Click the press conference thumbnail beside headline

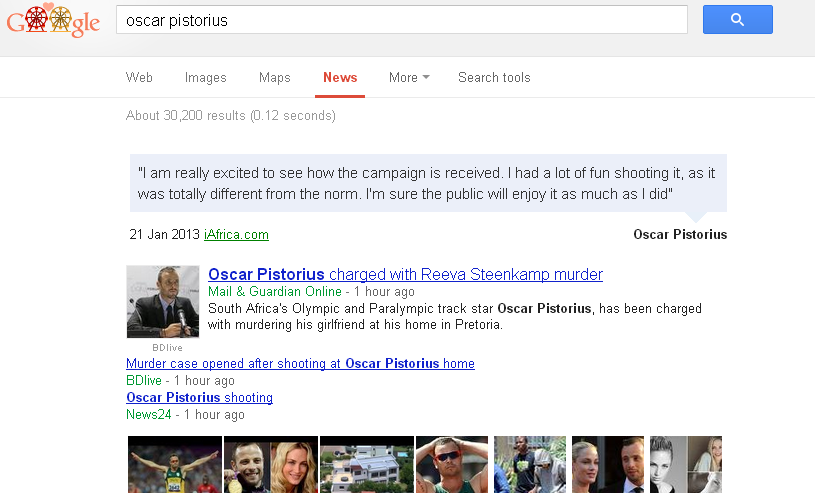(x=162, y=302)
